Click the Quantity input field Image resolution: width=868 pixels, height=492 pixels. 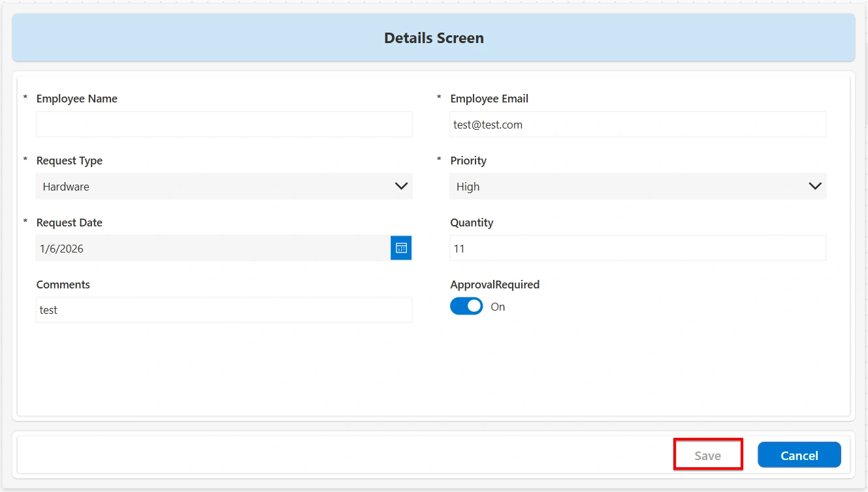coord(638,248)
